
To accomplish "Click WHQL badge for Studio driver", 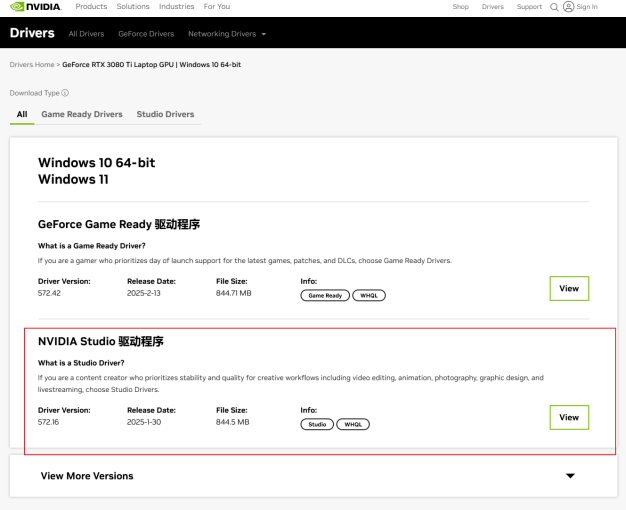I will 353,424.
